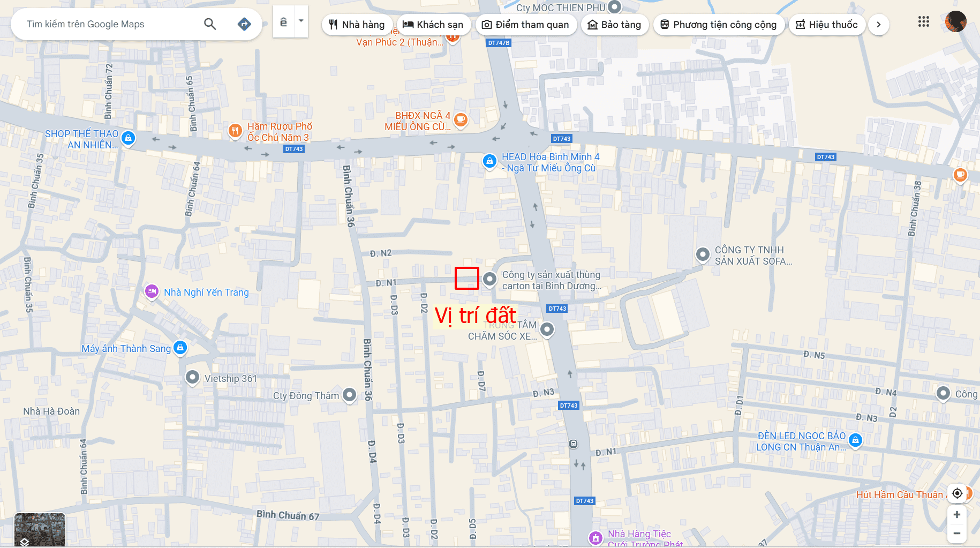Expand the print options dropdown arrow
The image size is (980, 548).
301,21
